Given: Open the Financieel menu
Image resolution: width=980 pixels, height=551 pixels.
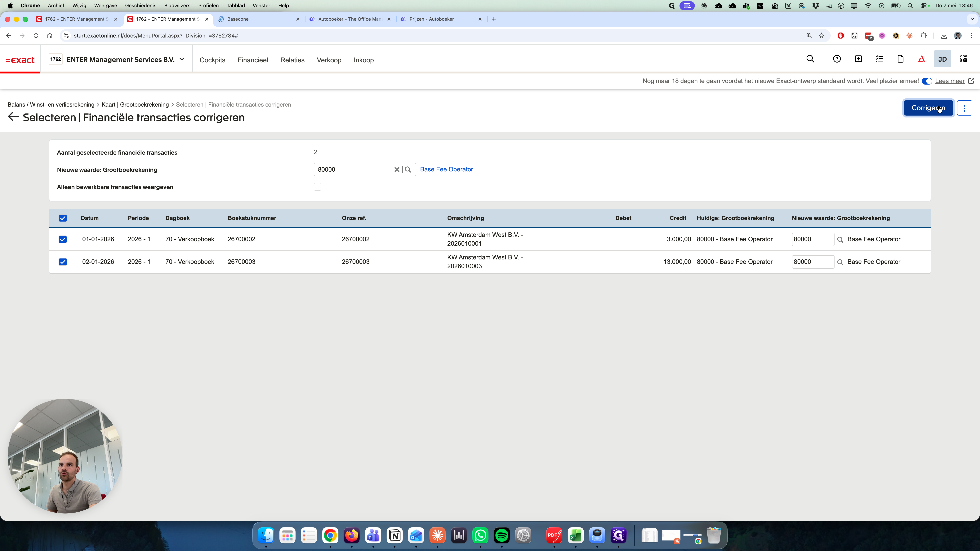Looking at the screenshot, I should click(x=253, y=60).
